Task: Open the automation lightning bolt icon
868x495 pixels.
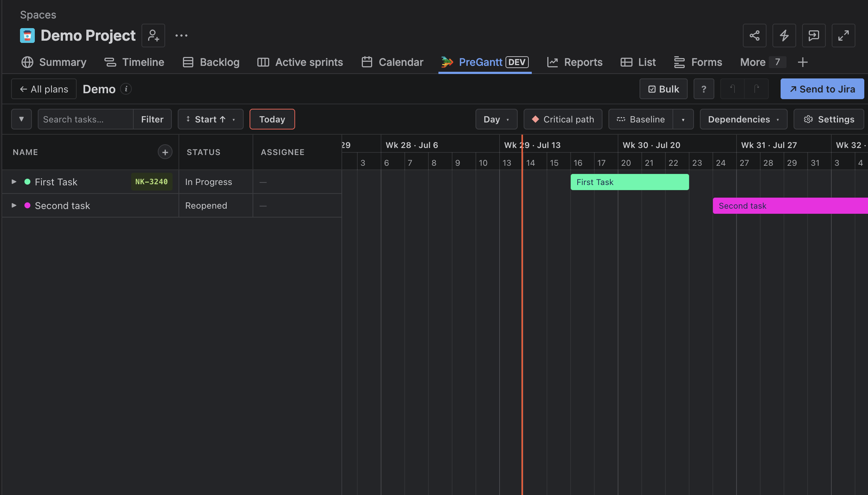Action: (x=784, y=36)
